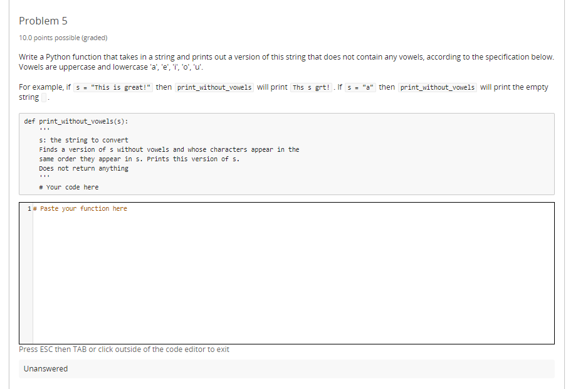
Task: Click the "Unanswered" status bar
Action: (46, 368)
